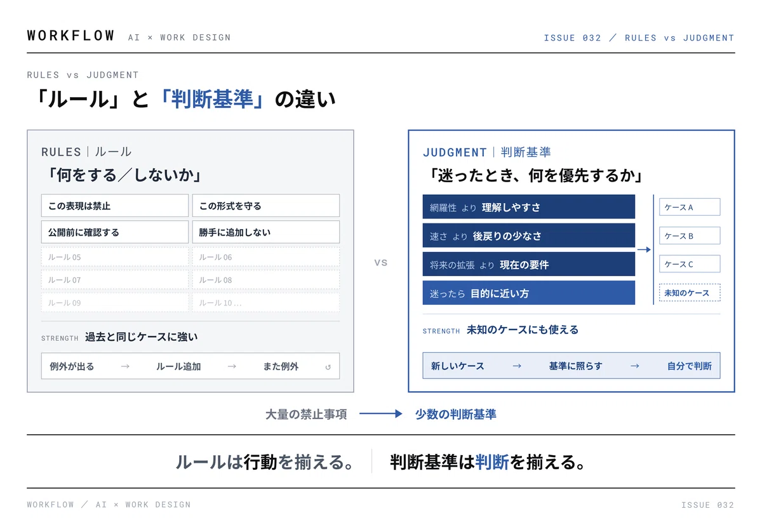Select the faded 'ルール 07' box
The width and height of the screenshot is (762, 532).
click(115, 280)
